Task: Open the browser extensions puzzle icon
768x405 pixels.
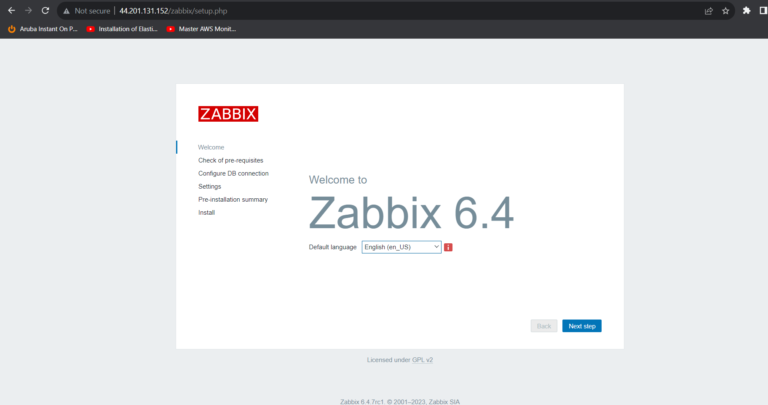Action: pyautogui.click(x=746, y=11)
